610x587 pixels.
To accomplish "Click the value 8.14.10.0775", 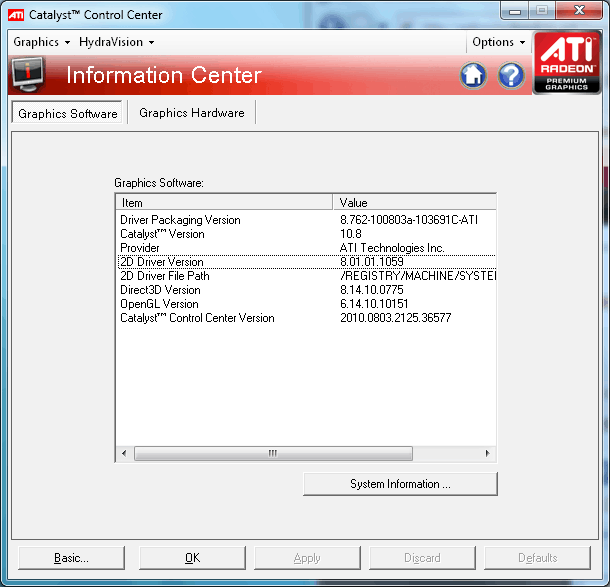I will [372, 290].
